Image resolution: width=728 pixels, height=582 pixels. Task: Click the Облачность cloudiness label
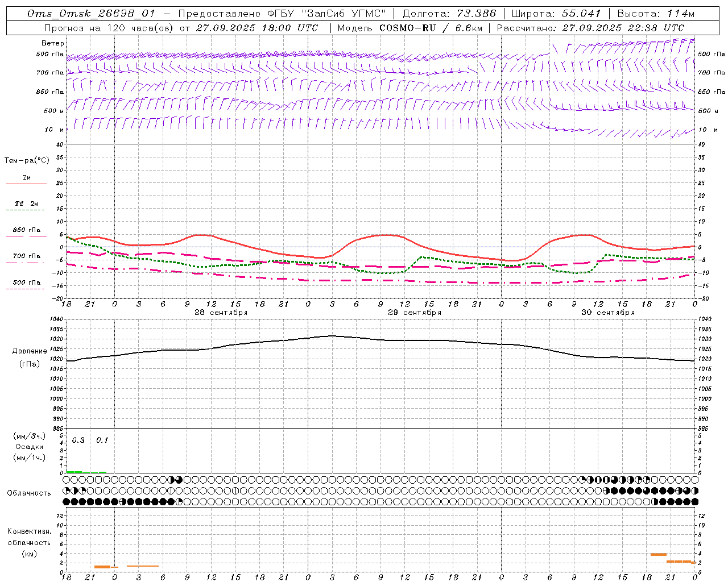pos(29,493)
